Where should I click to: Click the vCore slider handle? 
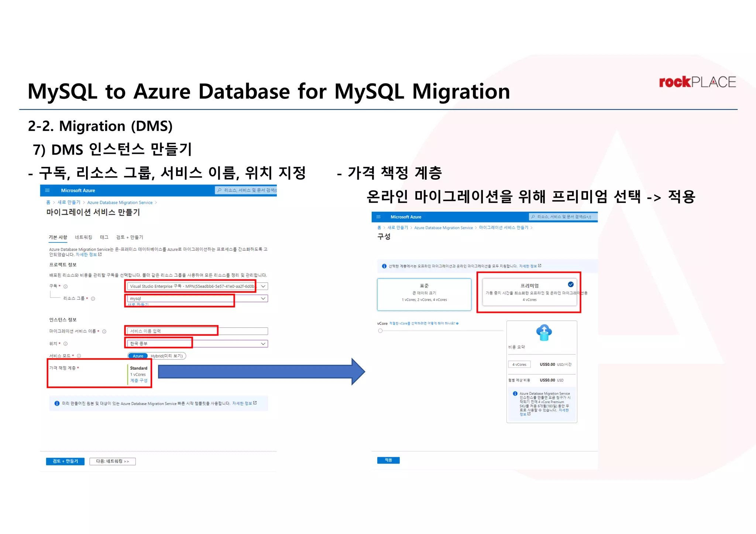380,331
